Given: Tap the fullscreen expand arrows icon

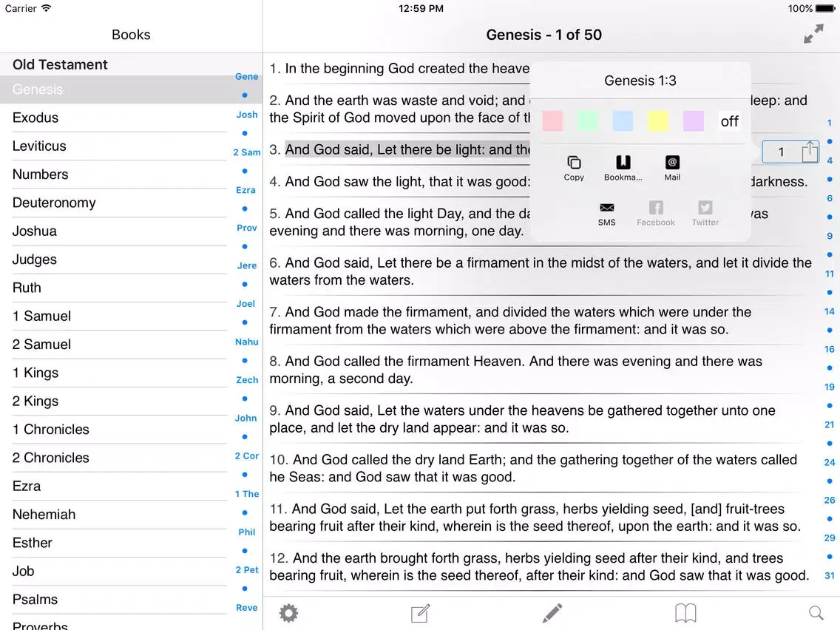Looking at the screenshot, I should [x=813, y=34].
